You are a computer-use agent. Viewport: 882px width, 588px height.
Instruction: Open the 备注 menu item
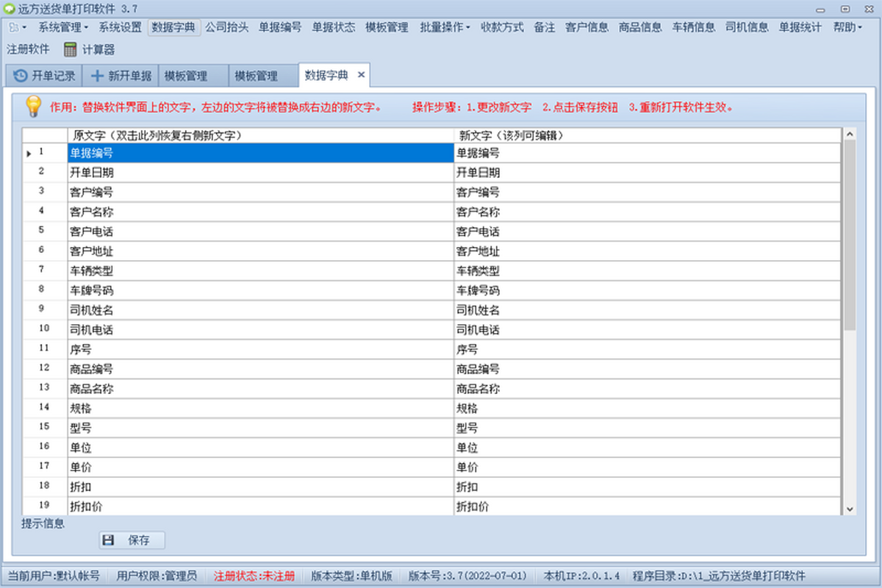(545, 27)
